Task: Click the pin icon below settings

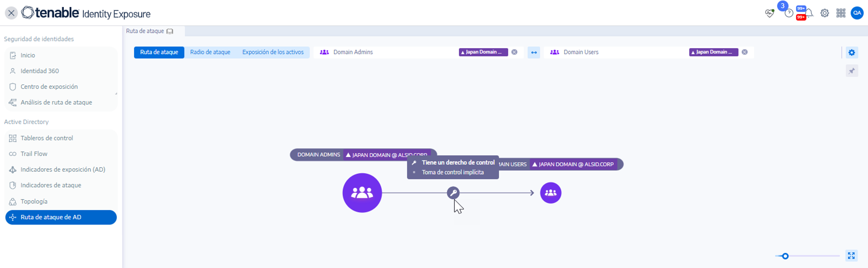Action: click(852, 71)
